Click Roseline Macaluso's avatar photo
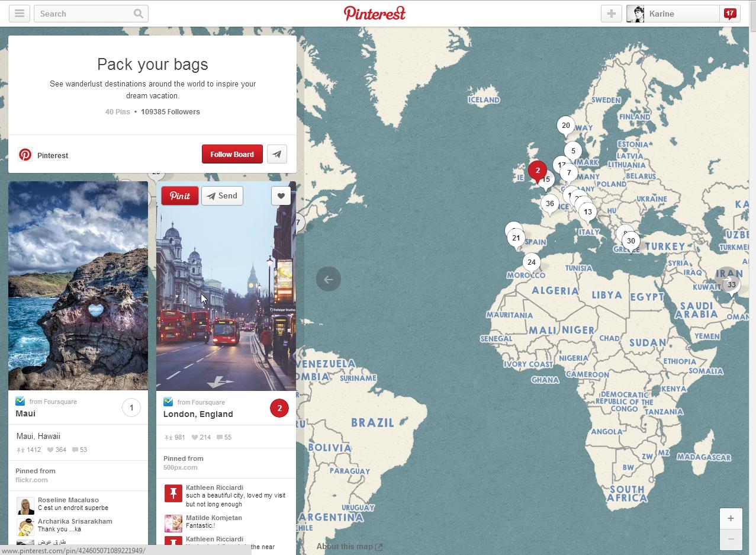Screen dimensions: 756x555 (25, 506)
